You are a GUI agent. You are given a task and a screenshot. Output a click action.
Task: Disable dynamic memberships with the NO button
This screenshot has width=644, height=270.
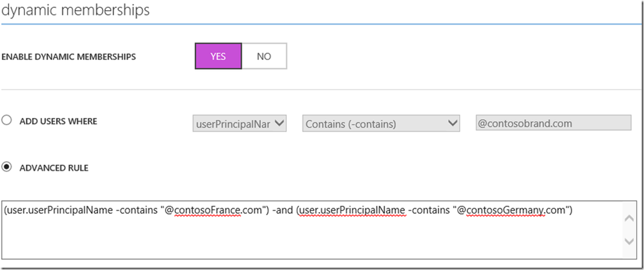pos(264,56)
